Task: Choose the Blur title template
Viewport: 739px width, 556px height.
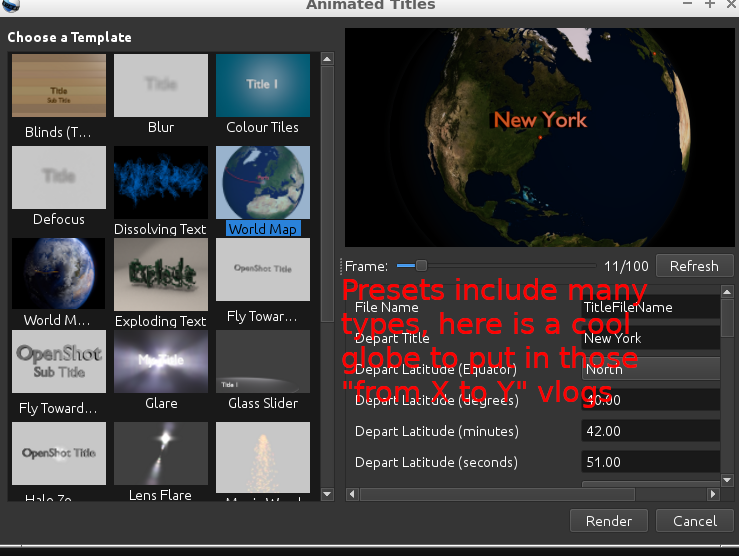Action: [160, 87]
